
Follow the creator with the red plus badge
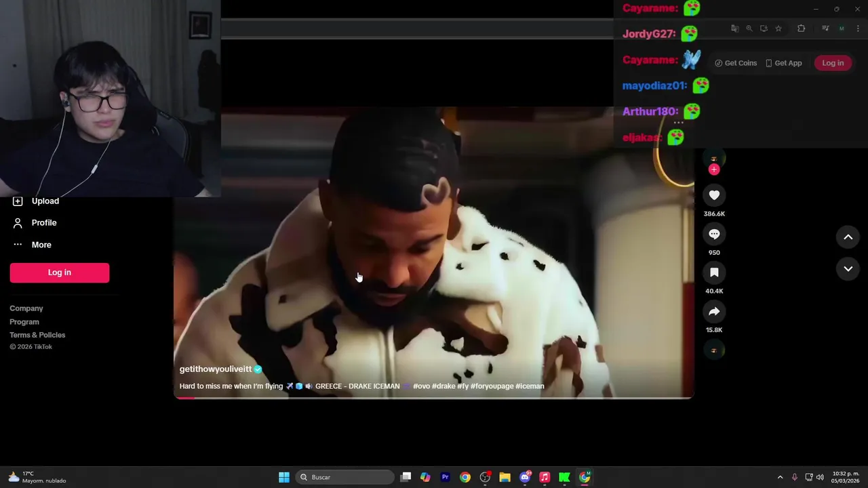pyautogui.click(x=714, y=169)
